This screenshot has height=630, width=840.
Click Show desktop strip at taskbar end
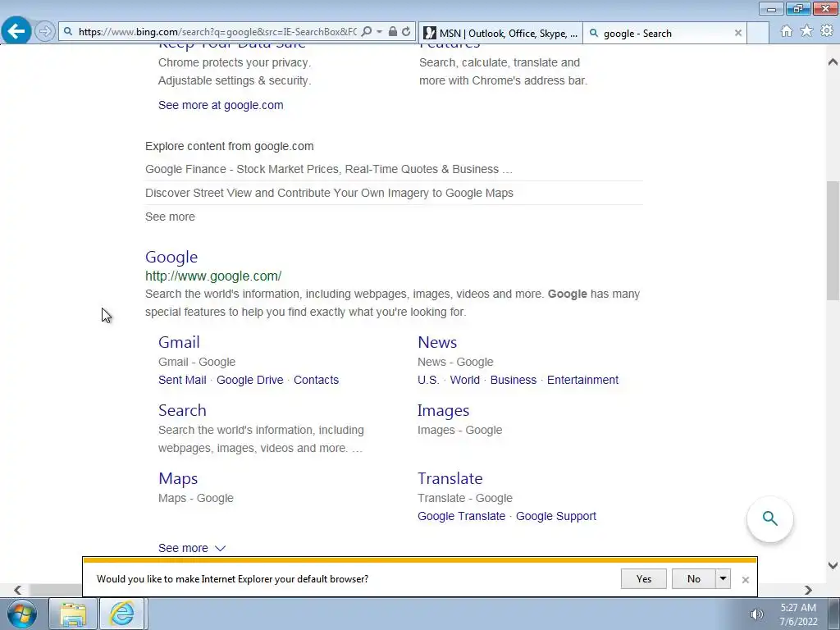pyautogui.click(x=835, y=614)
